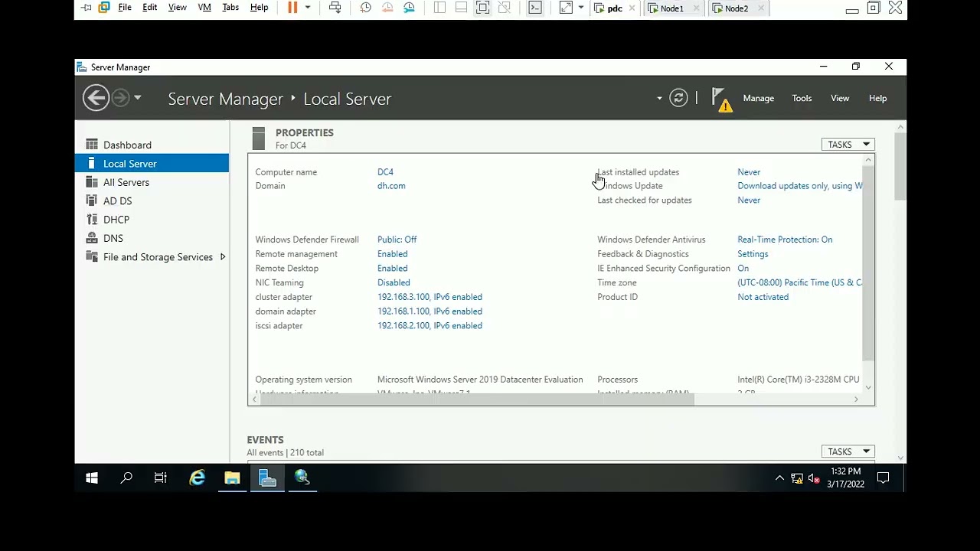Open the navigation history dropdown arrow

tap(138, 98)
